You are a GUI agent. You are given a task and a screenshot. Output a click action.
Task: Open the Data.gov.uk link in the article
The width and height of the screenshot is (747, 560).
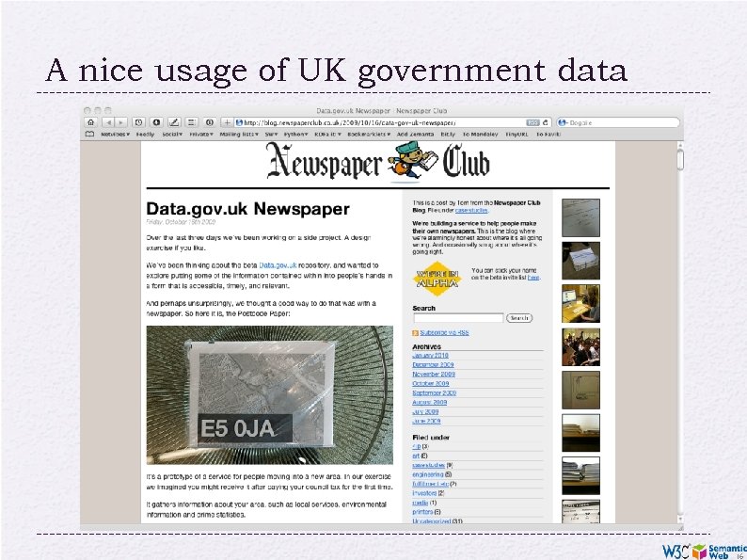278,265
